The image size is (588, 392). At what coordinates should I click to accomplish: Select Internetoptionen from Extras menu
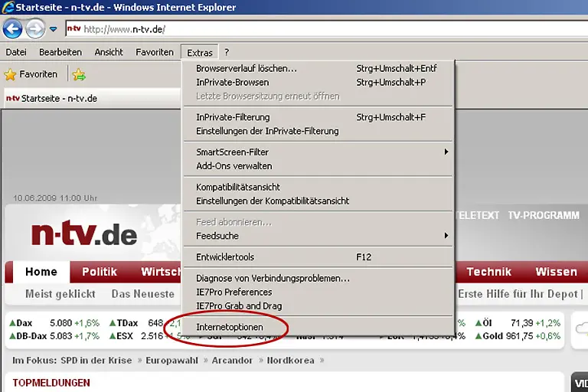coord(230,327)
